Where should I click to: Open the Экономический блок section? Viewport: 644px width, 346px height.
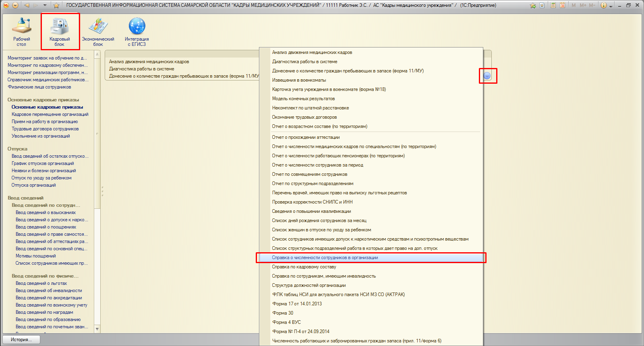coord(98,31)
